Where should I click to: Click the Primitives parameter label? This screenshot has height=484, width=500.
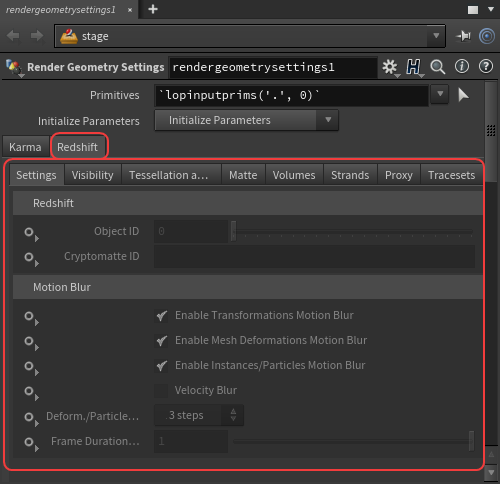point(115,95)
